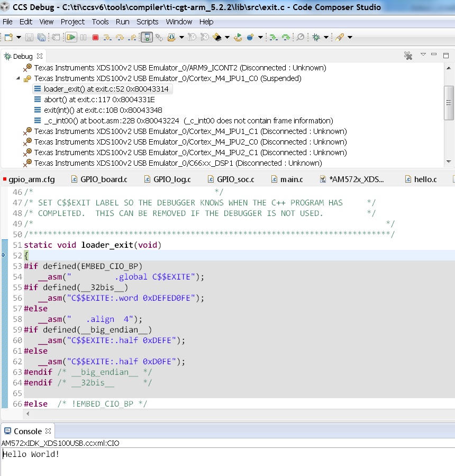
Task: Click the Save All icon
Action: click(41, 37)
